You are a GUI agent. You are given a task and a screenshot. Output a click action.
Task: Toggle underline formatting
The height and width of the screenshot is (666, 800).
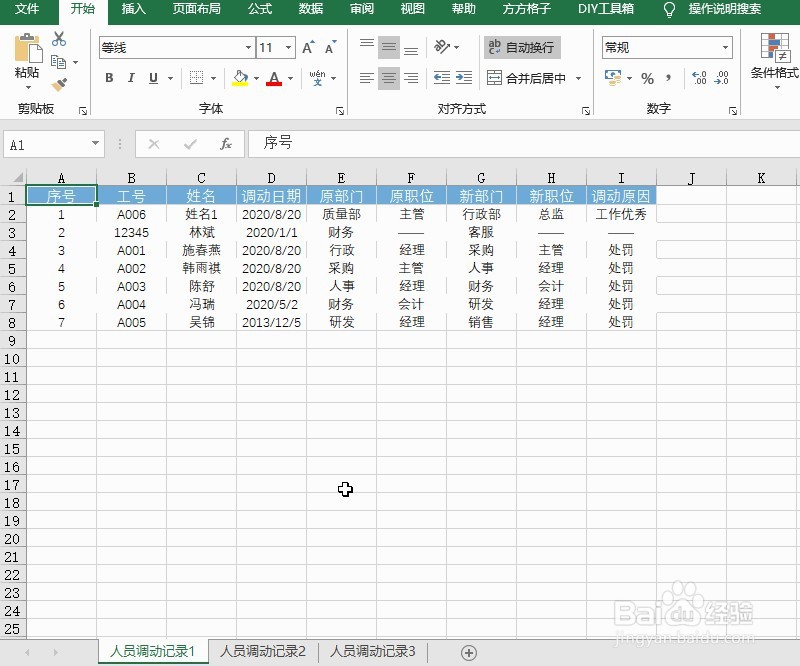point(152,77)
